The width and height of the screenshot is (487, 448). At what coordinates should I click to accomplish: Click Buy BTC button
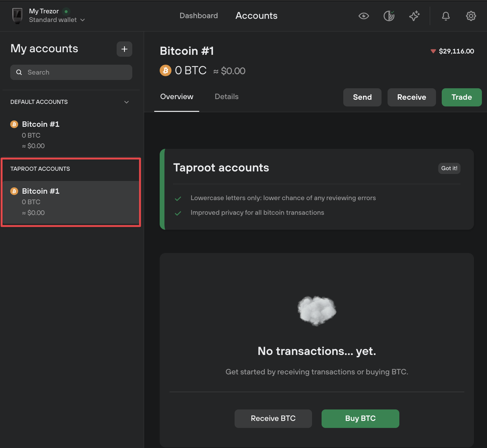coord(360,418)
